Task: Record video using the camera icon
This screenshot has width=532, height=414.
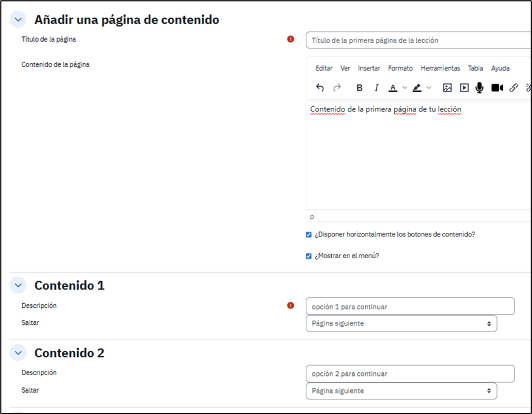Action: (497, 88)
